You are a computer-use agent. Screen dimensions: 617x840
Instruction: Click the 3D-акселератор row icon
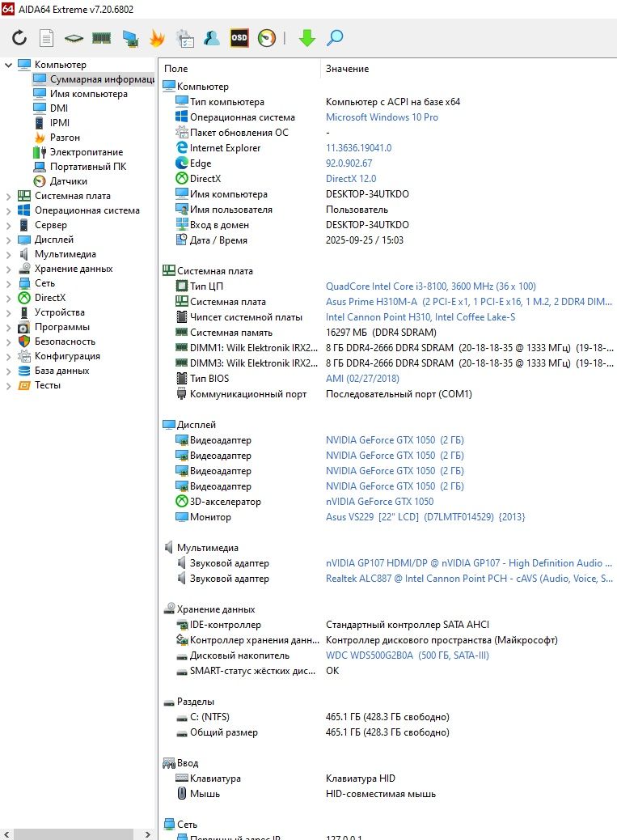[x=182, y=502]
